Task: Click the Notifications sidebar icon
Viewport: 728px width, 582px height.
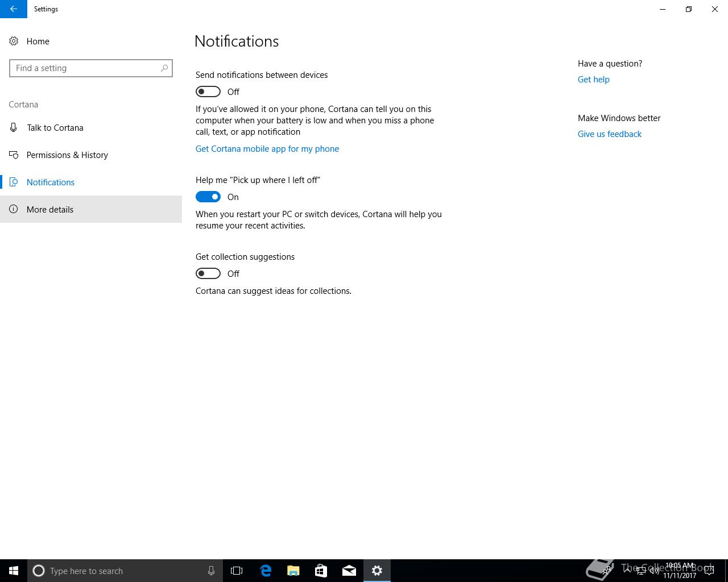Action: pyautogui.click(x=14, y=182)
